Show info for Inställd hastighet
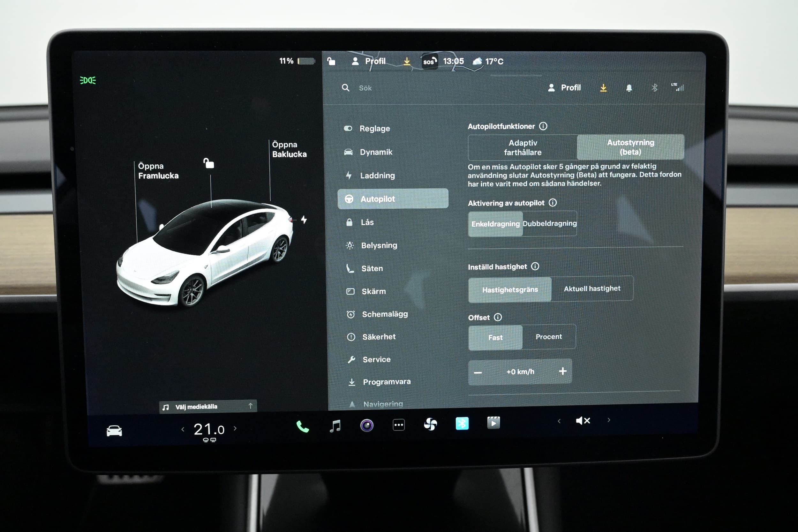 point(535,266)
